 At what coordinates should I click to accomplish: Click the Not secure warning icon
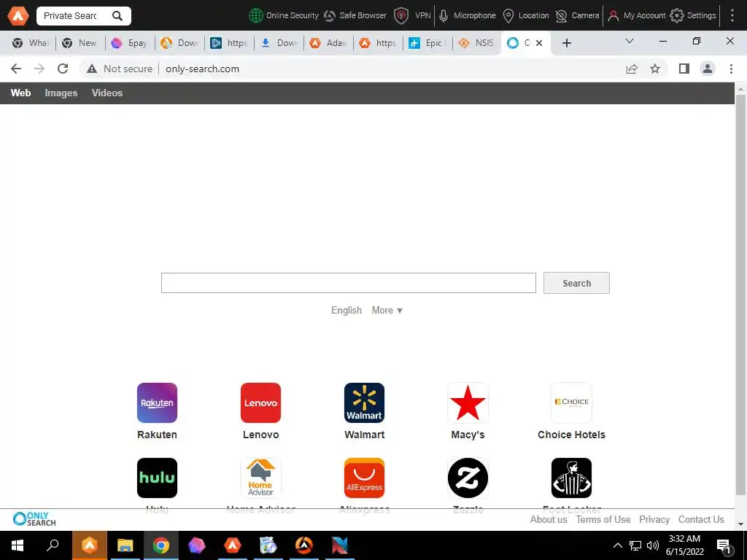pos(92,69)
